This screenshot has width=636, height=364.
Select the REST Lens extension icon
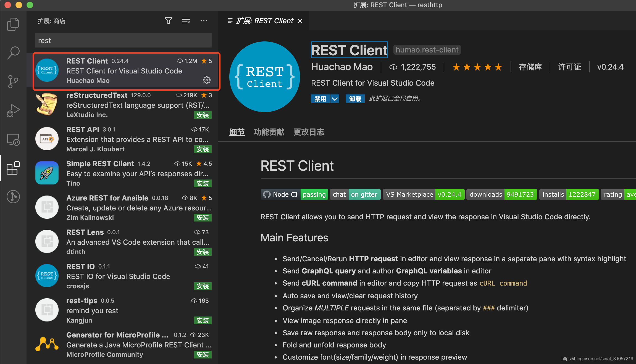(47, 241)
